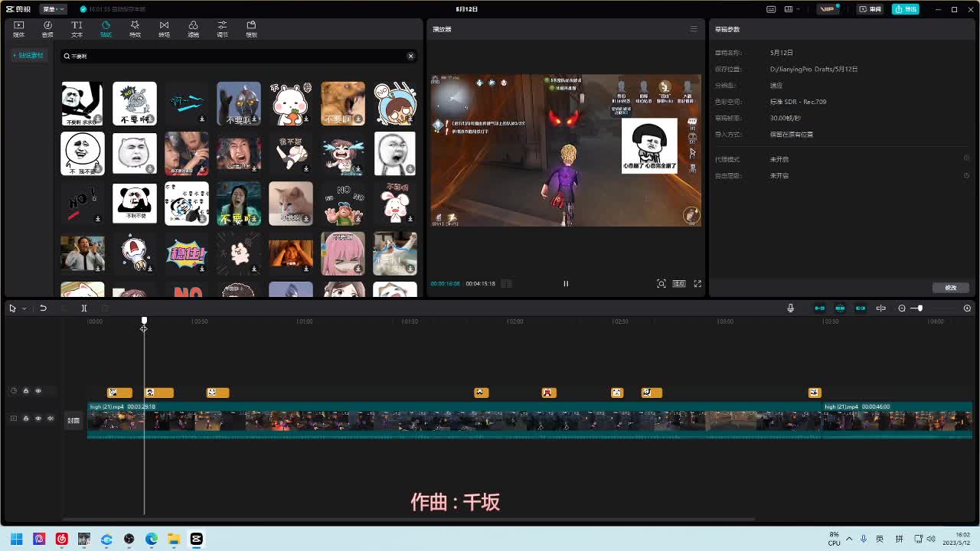This screenshot has width=980, height=551.
Task: Expand the 贴纸素材 category in sidebar
Action: pos(29,56)
